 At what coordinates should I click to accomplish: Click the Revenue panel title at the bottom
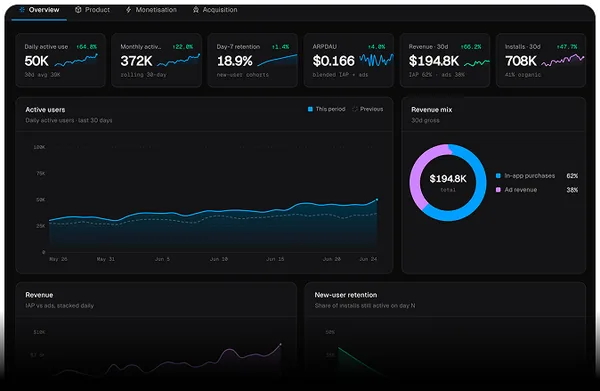click(39, 295)
